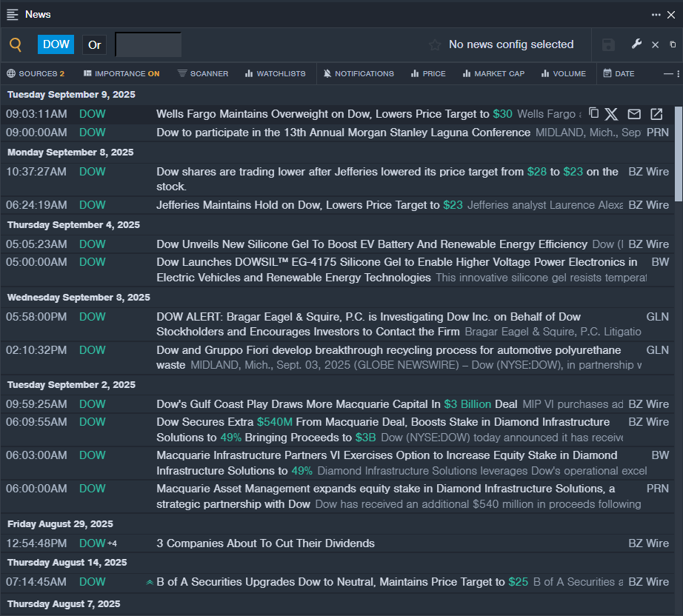Click the vertical scrollbar of the news list
This screenshot has width=683, height=616.
[x=679, y=154]
